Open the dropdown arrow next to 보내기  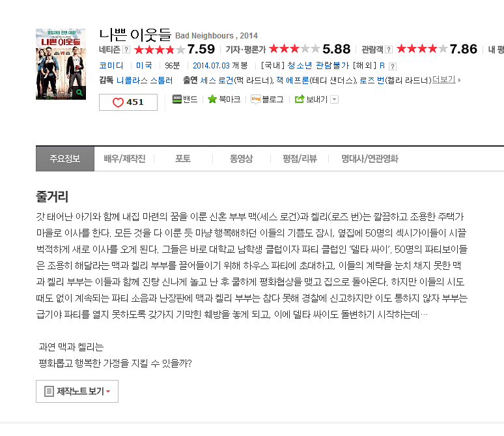[335, 100]
